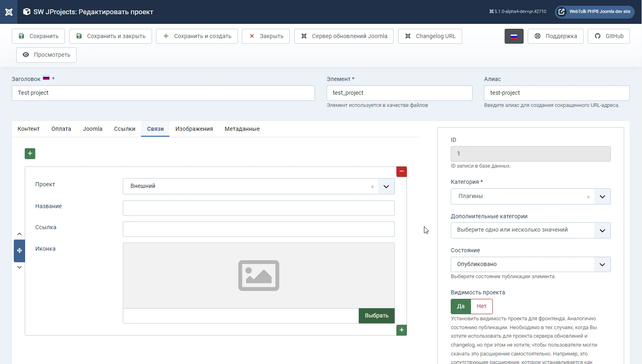This screenshot has height=364, width=642.
Task: Click green plus button at row bottom
Action: click(402, 330)
